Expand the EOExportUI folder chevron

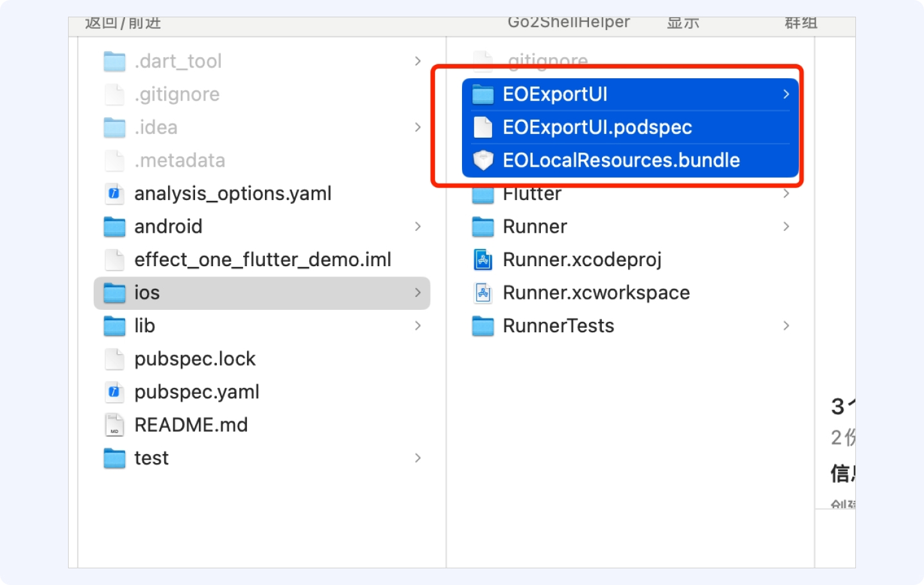pyautogui.click(x=786, y=94)
